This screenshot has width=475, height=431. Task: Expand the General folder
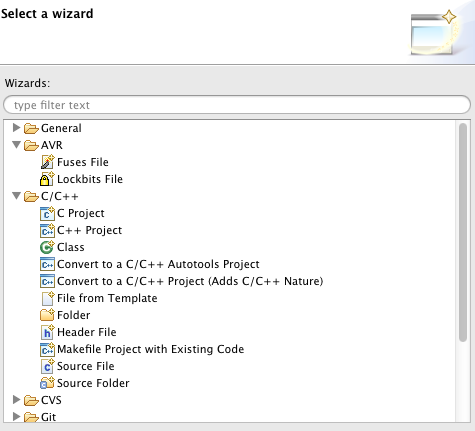coord(16,128)
